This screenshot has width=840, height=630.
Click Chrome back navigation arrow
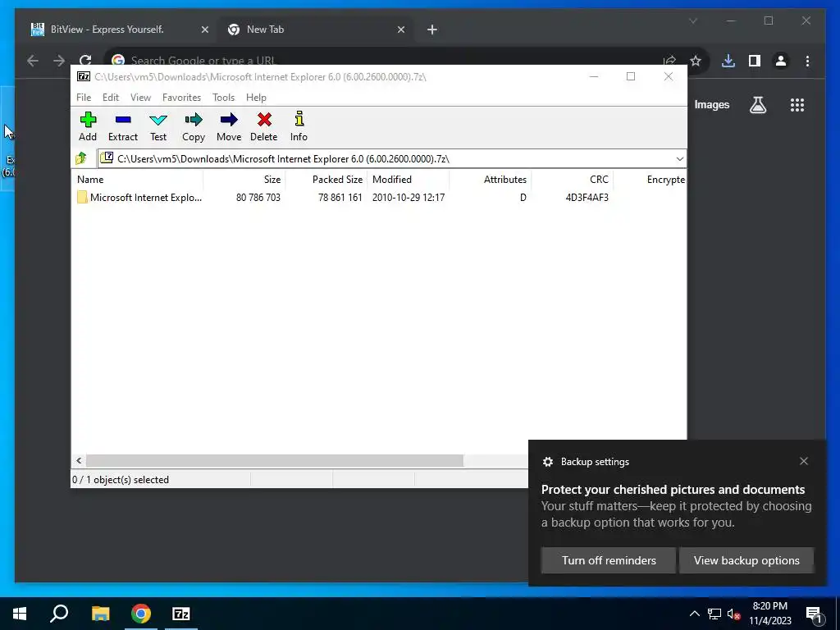[x=33, y=61]
